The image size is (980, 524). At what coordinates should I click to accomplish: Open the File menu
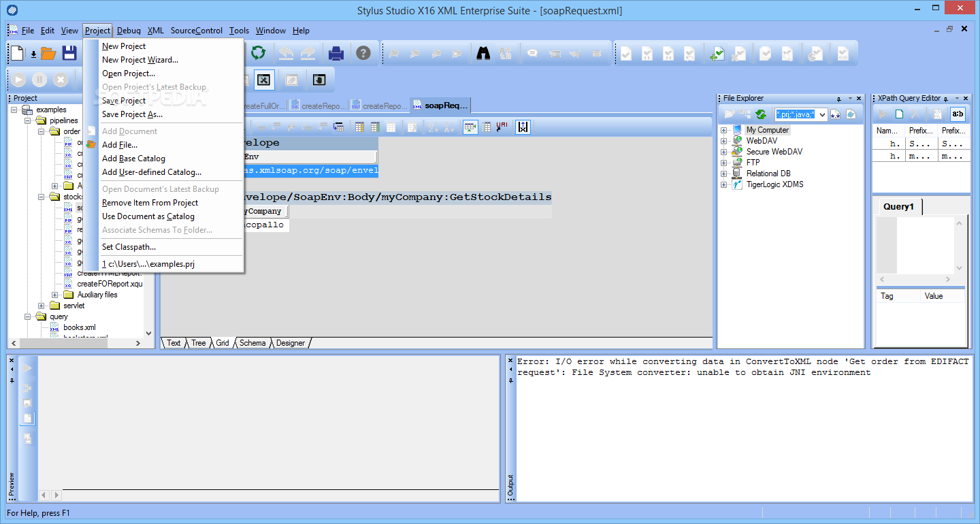(28, 31)
